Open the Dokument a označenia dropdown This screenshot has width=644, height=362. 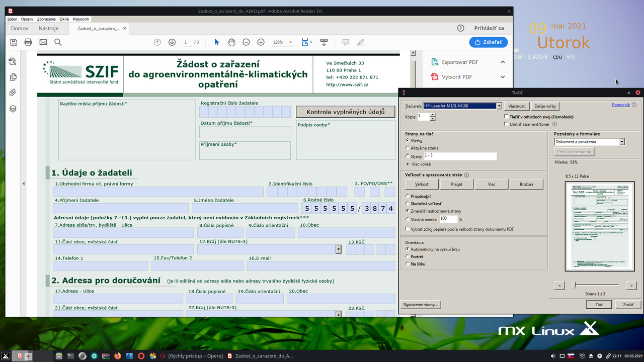pyautogui.click(x=622, y=142)
